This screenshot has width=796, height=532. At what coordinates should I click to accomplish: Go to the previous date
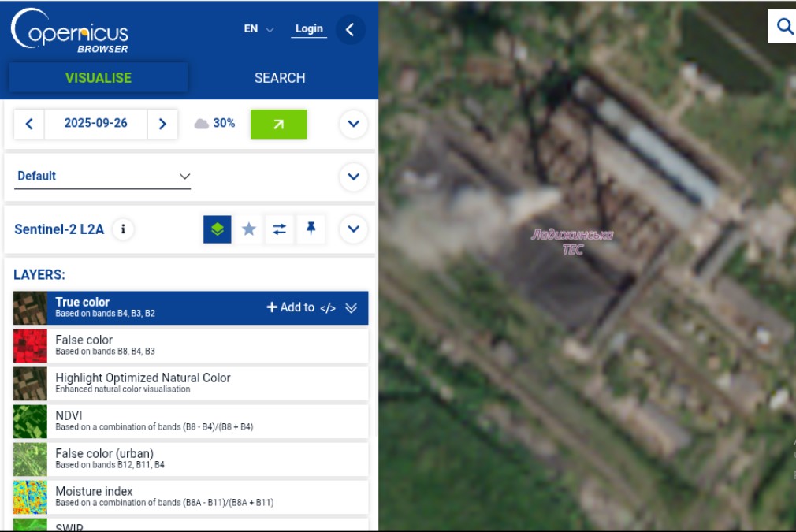click(29, 124)
